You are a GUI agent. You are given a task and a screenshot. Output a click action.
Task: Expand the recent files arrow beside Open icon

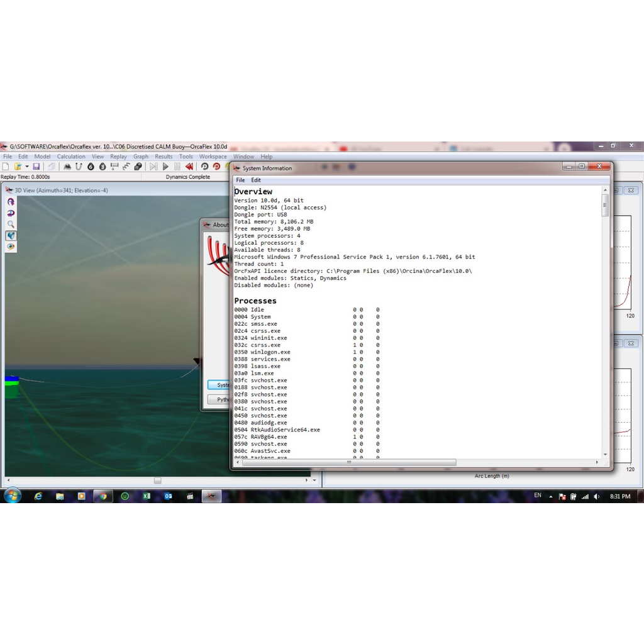27,166
